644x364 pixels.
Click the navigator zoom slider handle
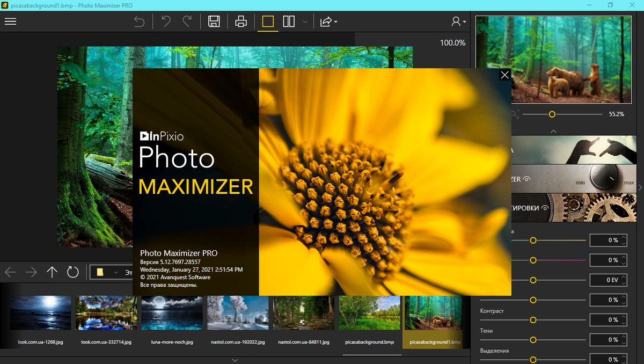[552, 114]
